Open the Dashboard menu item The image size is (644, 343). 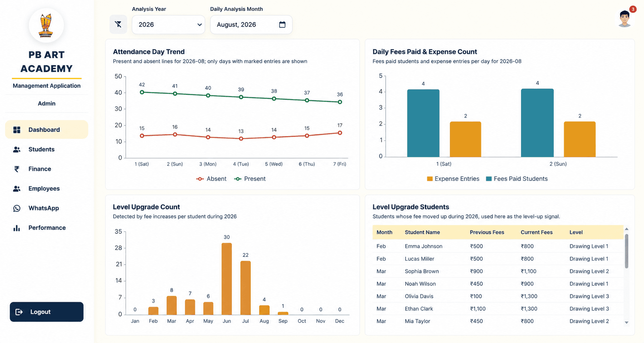(x=46, y=130)
